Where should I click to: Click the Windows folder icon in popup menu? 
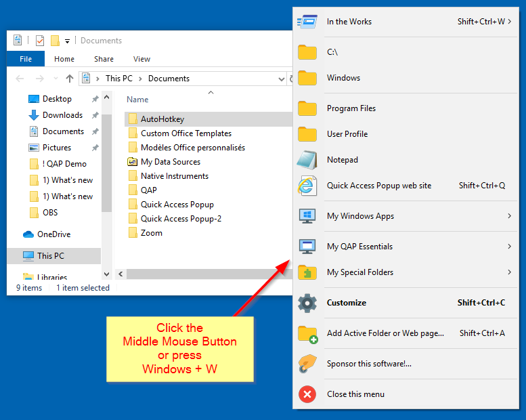coord(307,77)
